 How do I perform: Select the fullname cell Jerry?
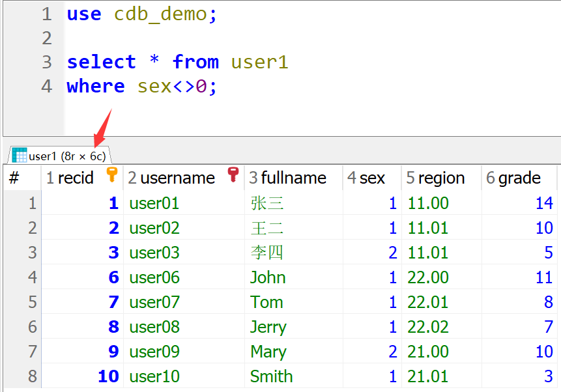(x=268, y=327)
